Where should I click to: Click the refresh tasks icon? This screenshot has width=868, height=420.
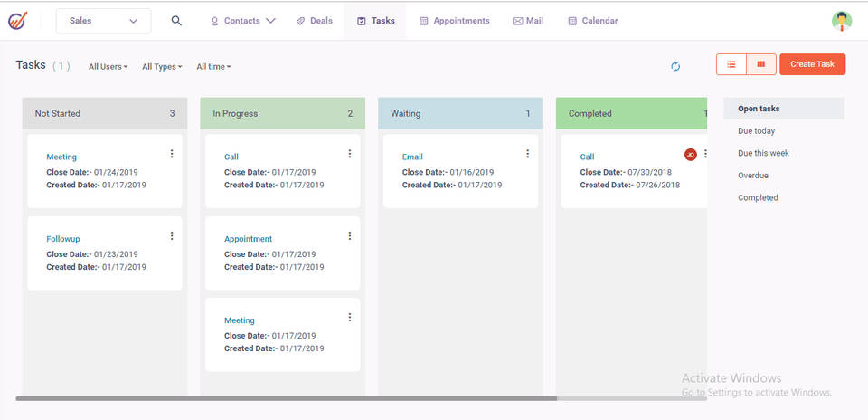[675, 66]
